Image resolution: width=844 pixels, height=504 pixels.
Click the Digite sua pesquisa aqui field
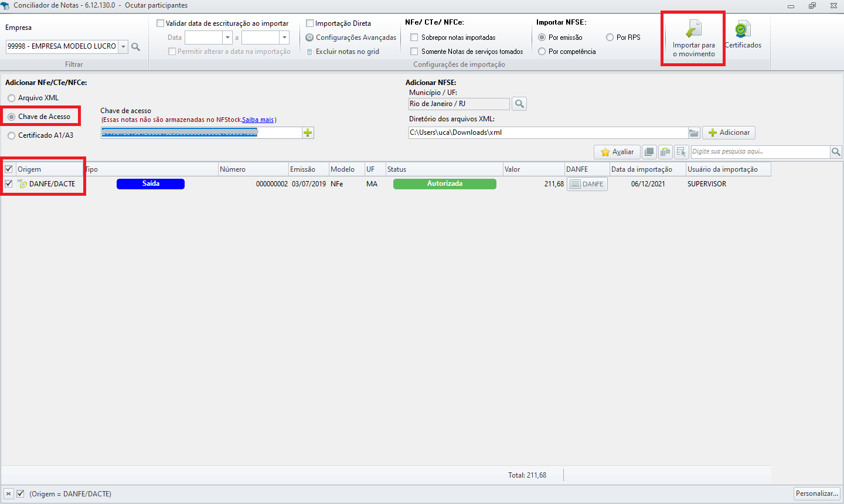pos(760,152)
